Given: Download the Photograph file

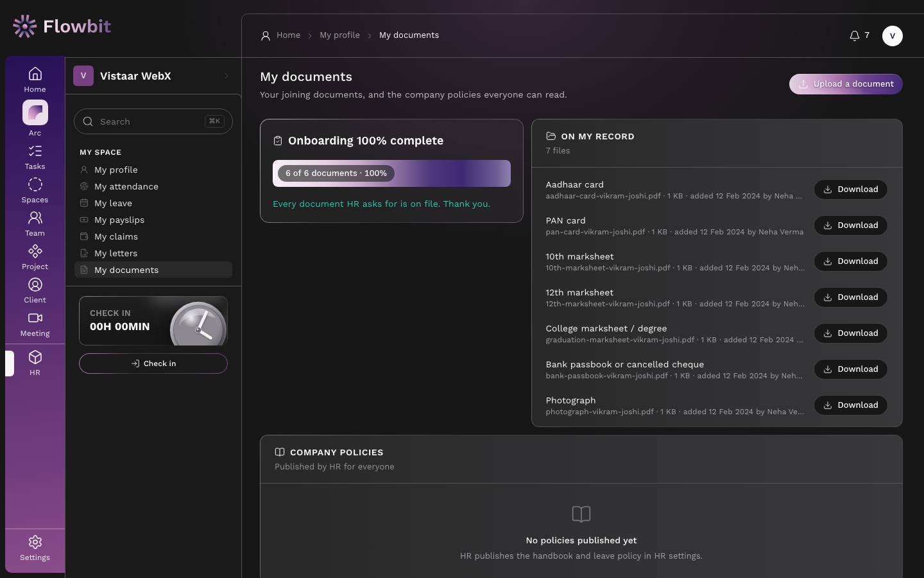Looking at the screenshot, I should pyautogui.click(x=851, y=405).
